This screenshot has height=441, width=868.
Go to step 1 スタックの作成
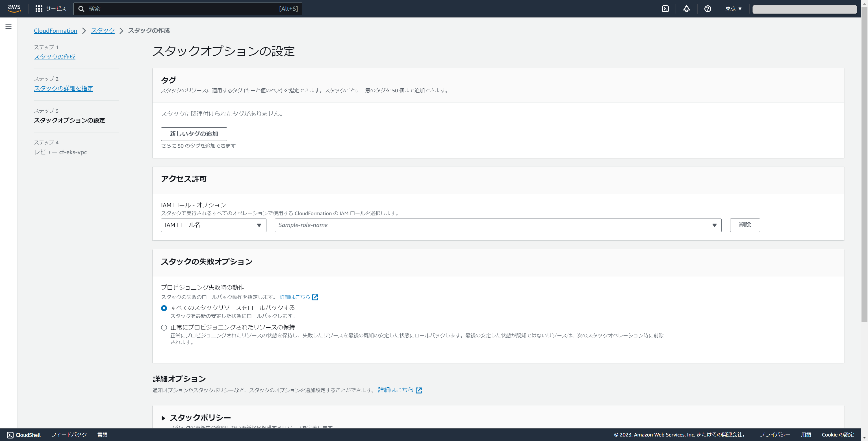[55, 56]
